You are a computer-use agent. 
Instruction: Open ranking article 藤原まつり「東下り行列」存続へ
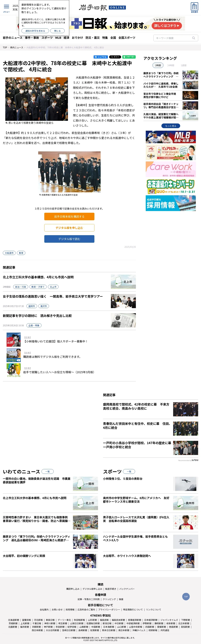point(161,75)
